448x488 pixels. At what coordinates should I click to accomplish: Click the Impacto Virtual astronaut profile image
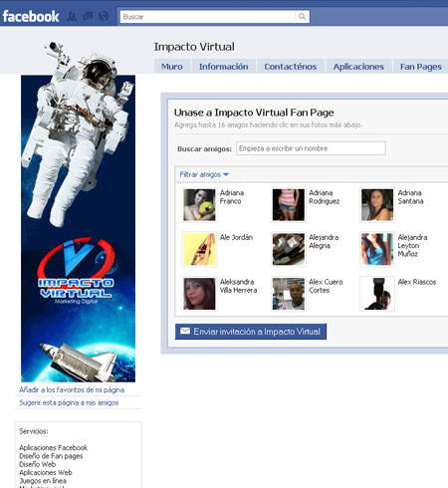coord(78,212)
